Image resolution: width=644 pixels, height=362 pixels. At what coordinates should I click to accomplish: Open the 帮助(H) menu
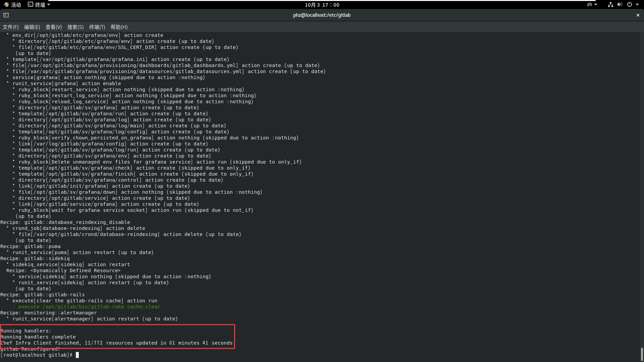click(x=119, y=27)
